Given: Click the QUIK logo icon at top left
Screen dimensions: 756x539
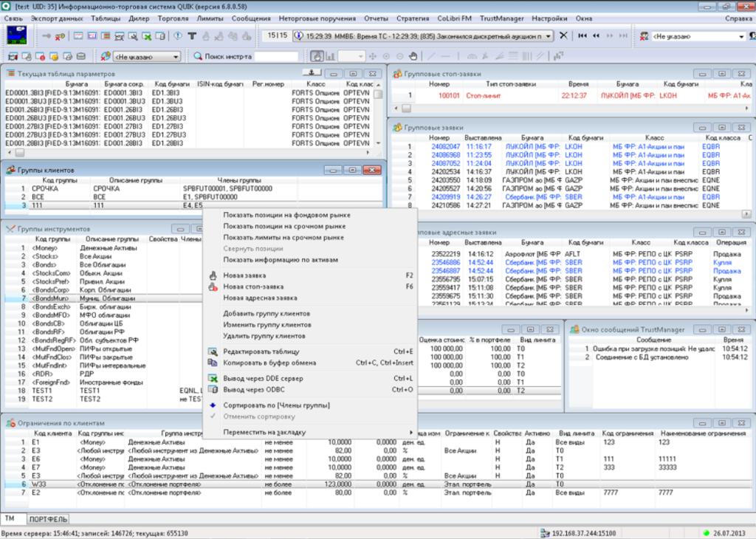Looking at the screenshot, I should pyautogui.click(x=16, y=35).
